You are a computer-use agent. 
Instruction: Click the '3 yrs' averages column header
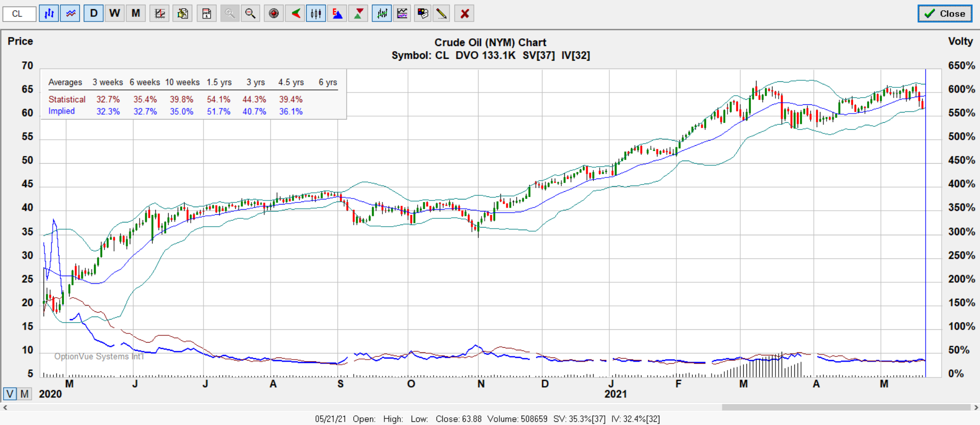pyautogui.click(x=256, y=82)
